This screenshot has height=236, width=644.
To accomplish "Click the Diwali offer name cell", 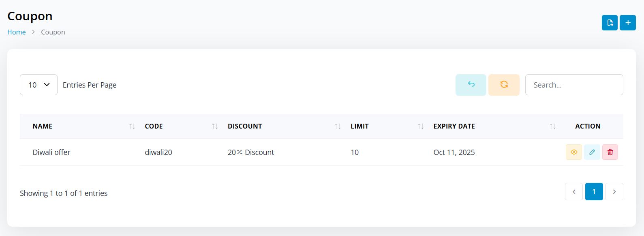I will pos(51,152).
